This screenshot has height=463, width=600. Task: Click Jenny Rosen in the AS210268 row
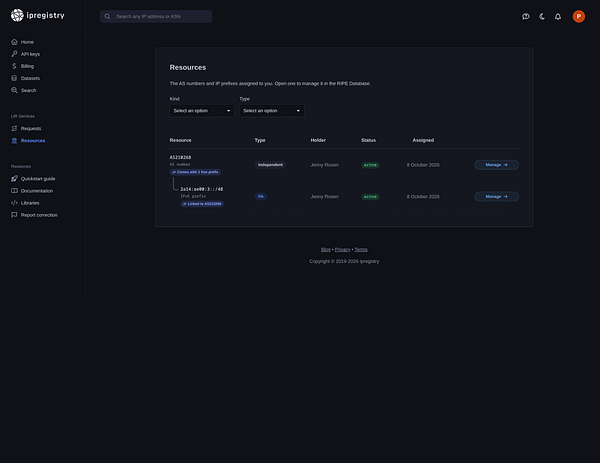(324, 165)
